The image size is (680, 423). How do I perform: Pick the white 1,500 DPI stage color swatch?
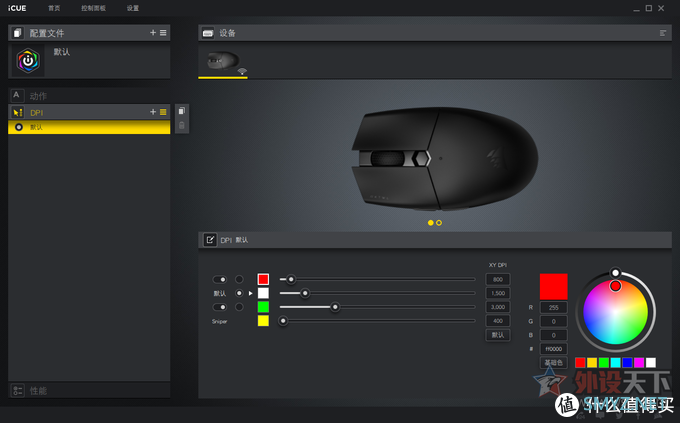click(263, 293)
